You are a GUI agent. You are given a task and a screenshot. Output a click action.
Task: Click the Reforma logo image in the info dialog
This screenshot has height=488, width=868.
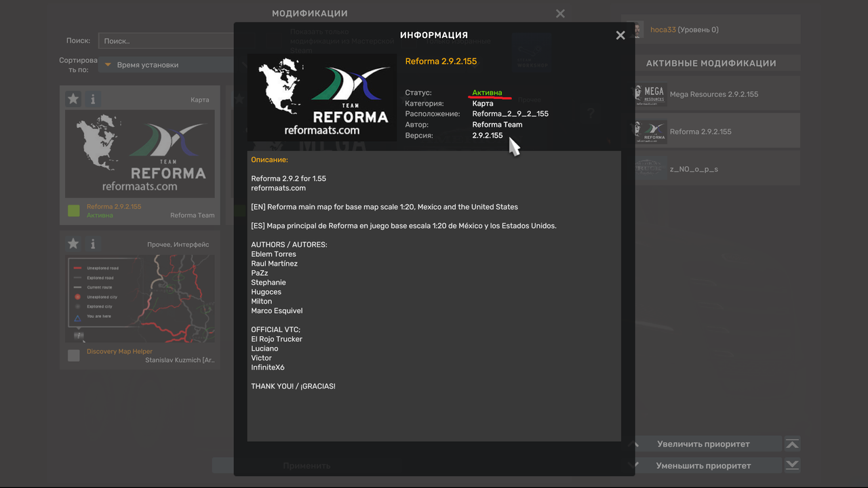click(322, 98)
